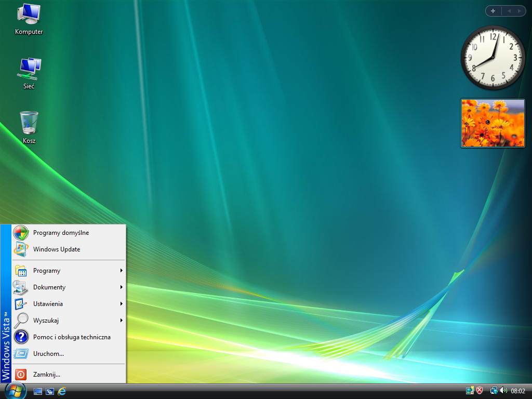
Task: Open Pomoc i obsługa techniczna
Action: tap(69, 337)
